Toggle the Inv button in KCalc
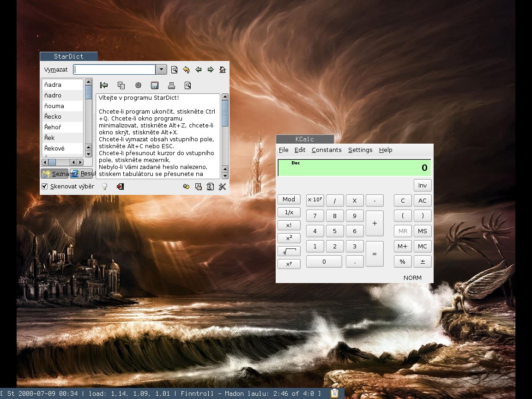 point(423,185)
